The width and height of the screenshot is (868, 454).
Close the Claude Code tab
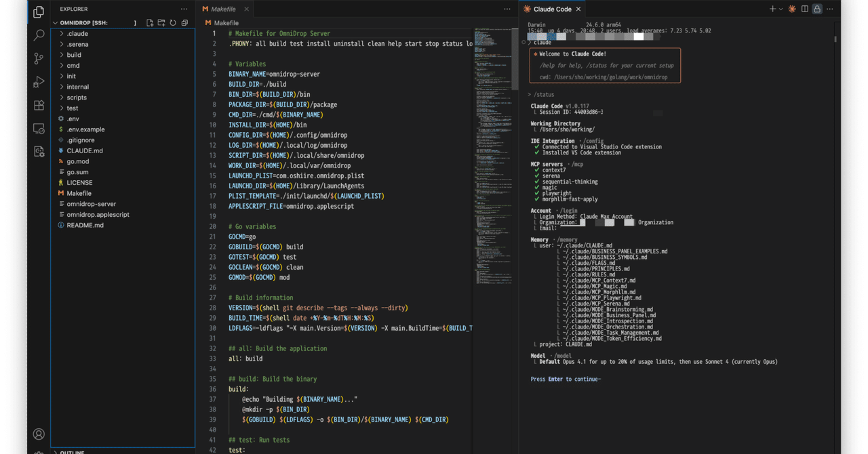tap(578, 9)
